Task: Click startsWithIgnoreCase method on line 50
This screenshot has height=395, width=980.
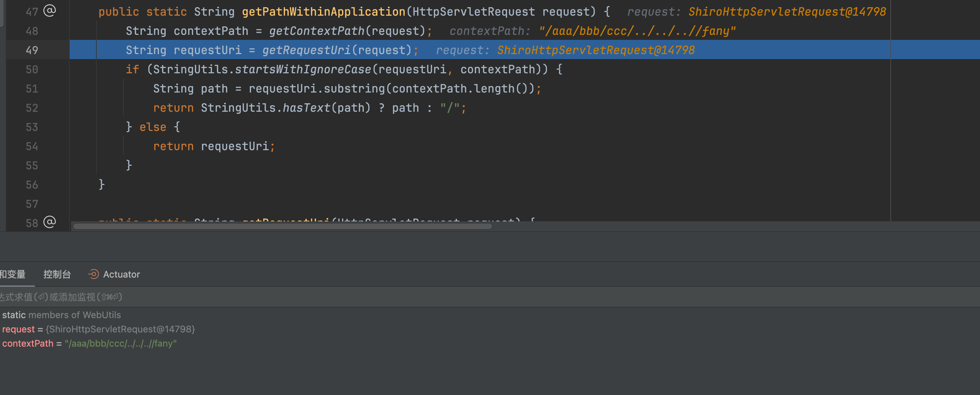Action: pyautogui.click(x=303, y=70)
